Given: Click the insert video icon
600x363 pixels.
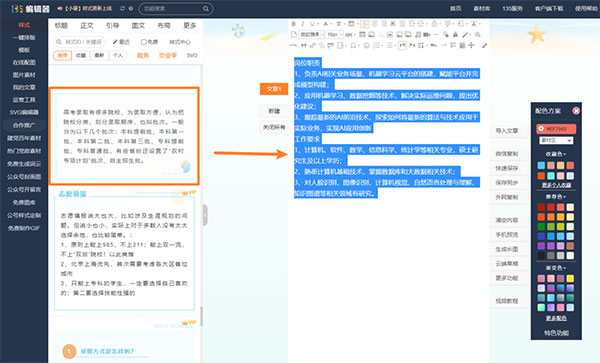Looking at the screenshot, I should (427, 34).
